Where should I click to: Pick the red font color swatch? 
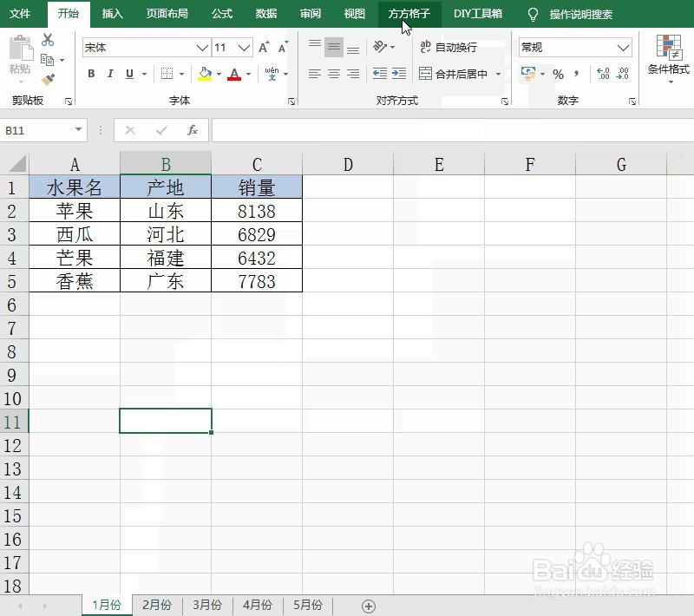[236, 73]
